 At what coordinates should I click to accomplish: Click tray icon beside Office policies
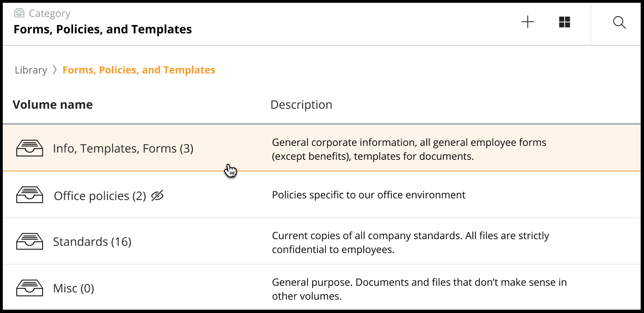click(29, 195)
